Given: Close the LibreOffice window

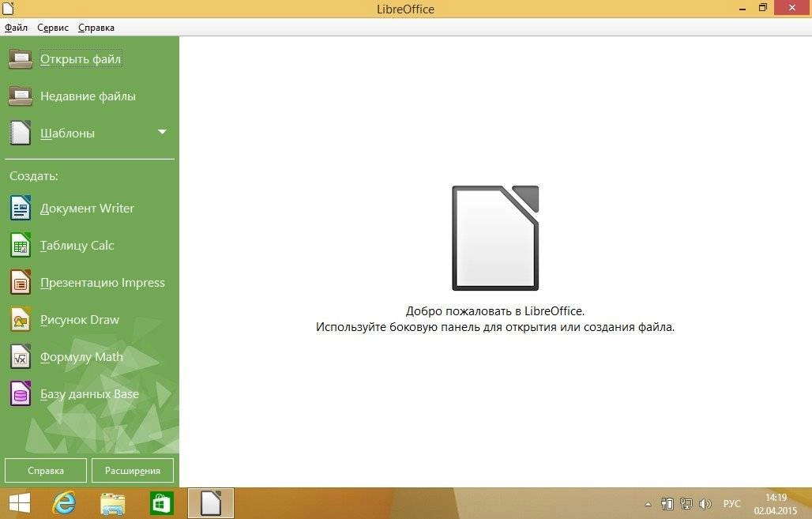Looking at the screenshot, I should coord(791,8).
